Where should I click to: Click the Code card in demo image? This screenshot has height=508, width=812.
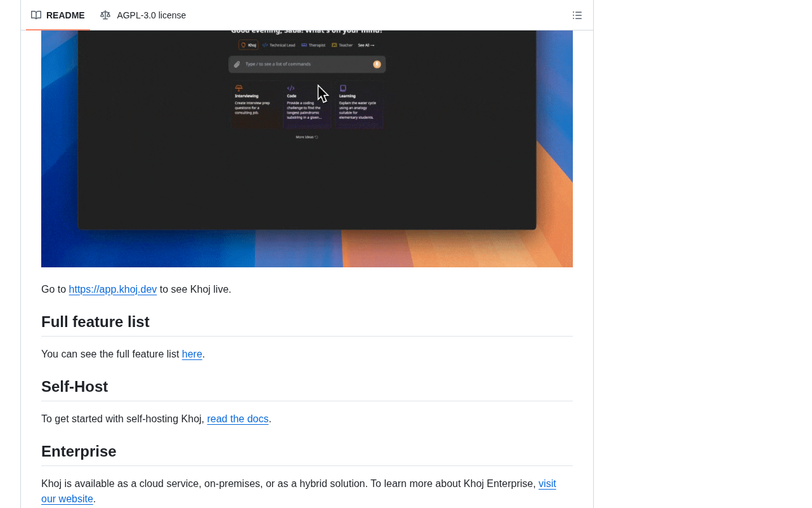pos(307,105)
